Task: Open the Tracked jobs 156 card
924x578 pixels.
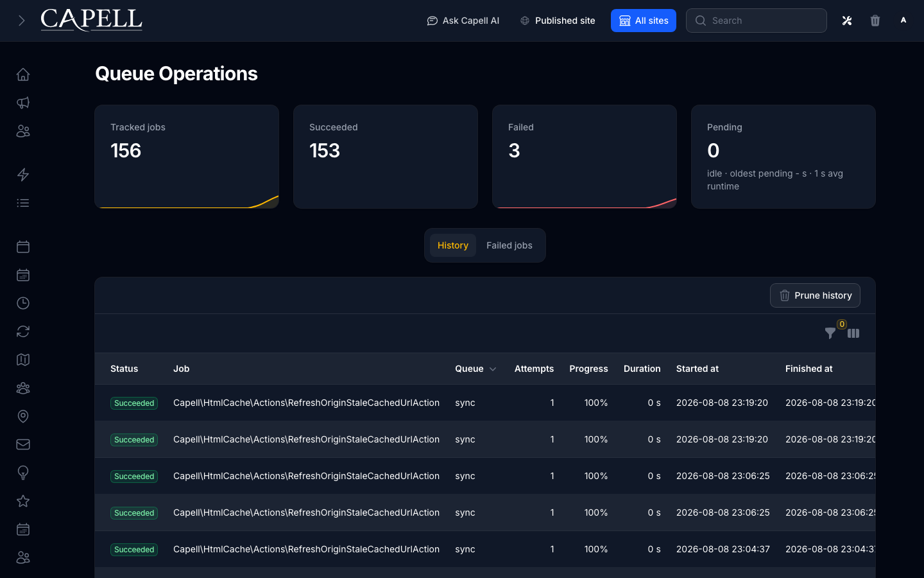Action: (x=187, y=157)
